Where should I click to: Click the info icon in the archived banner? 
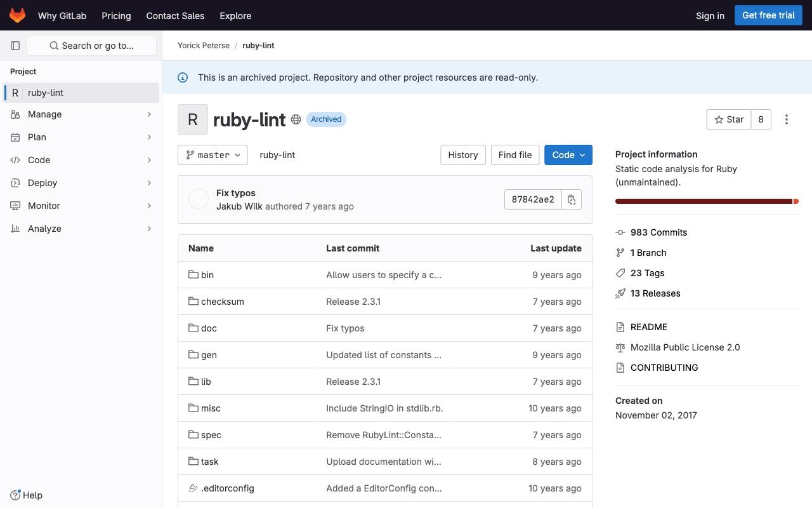click(x=183, y=77)
